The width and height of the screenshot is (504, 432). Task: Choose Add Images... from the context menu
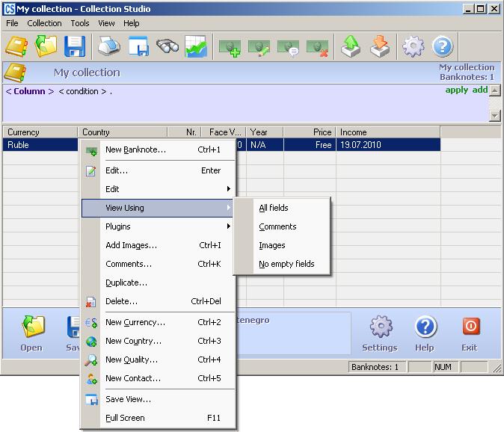pyautogui.click(x=158, y=245)
